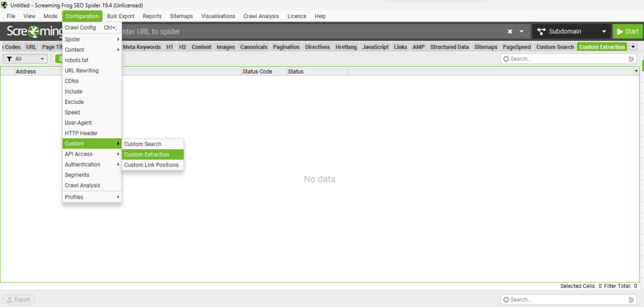The height and width of the screenshot is (307, 644).
Task: Open the All filter dropdown
Action: [x=25, y=59]
